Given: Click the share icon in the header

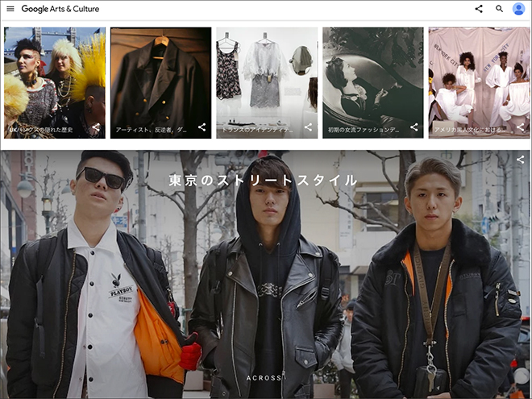Looking at the screenshot, I should pos(479,9).
